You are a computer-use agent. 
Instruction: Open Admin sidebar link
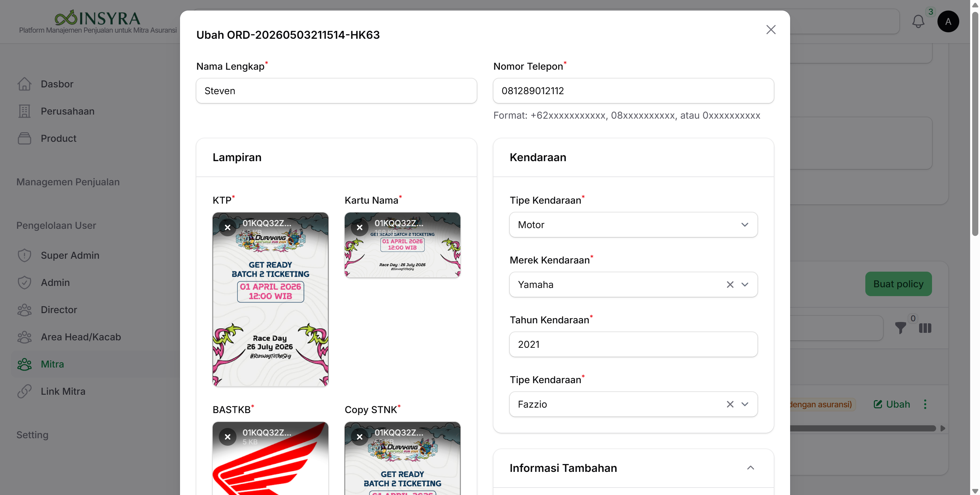(x=55, y=283)
